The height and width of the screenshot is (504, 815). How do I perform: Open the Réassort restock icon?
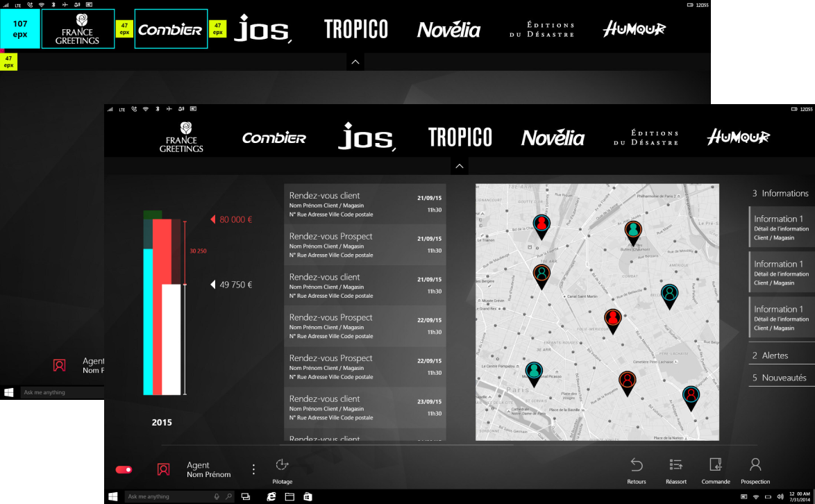pyautogui.click(x=675, y=466)
